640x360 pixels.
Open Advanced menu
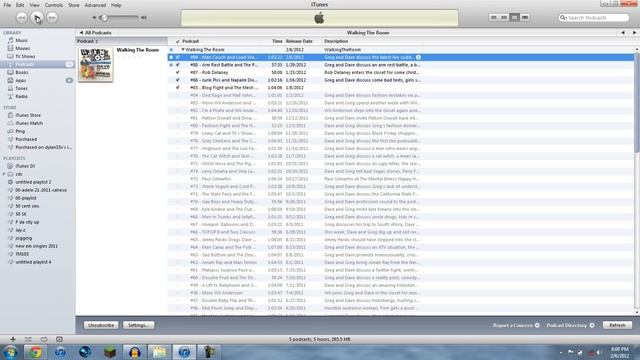[x=95, y=5]
